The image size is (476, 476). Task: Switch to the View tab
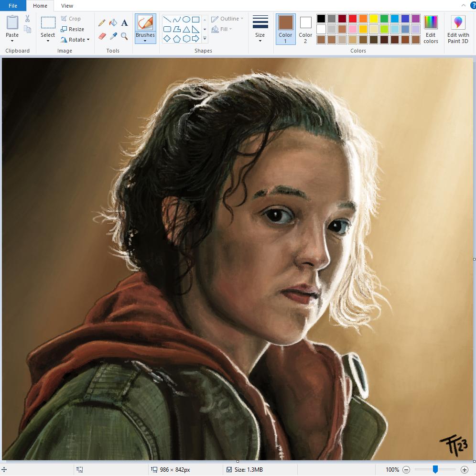click(67, 6)
